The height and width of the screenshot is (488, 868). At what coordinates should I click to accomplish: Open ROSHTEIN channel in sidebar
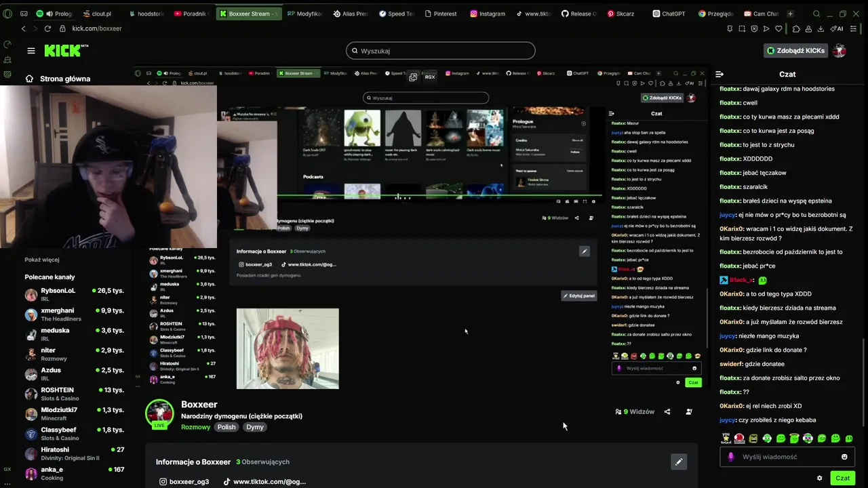pyautogui.click(x=75, y=394)
